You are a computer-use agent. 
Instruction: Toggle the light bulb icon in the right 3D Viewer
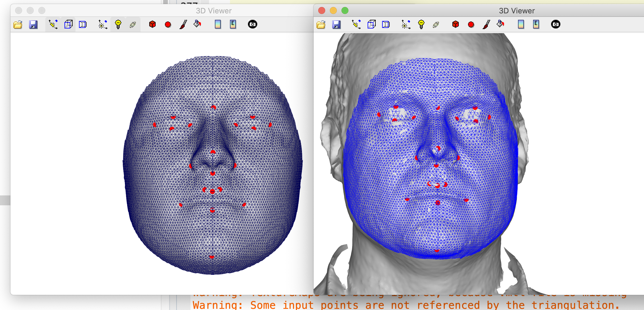[x=421, y=24]
